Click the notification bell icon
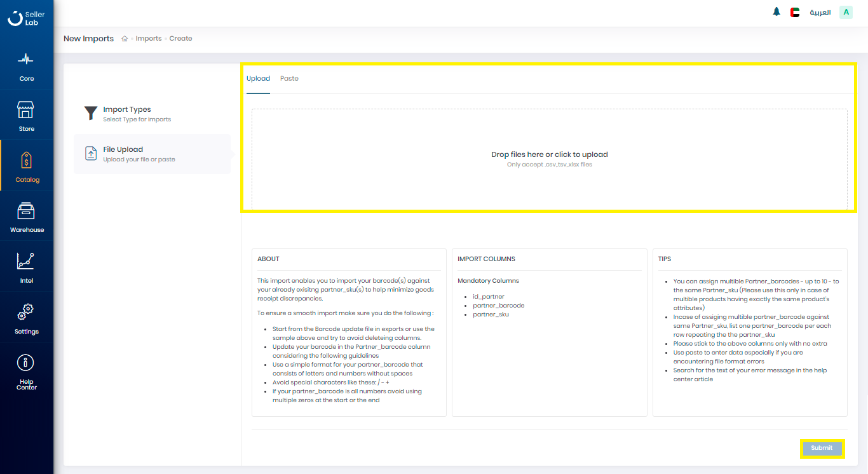 coord(776,12)
